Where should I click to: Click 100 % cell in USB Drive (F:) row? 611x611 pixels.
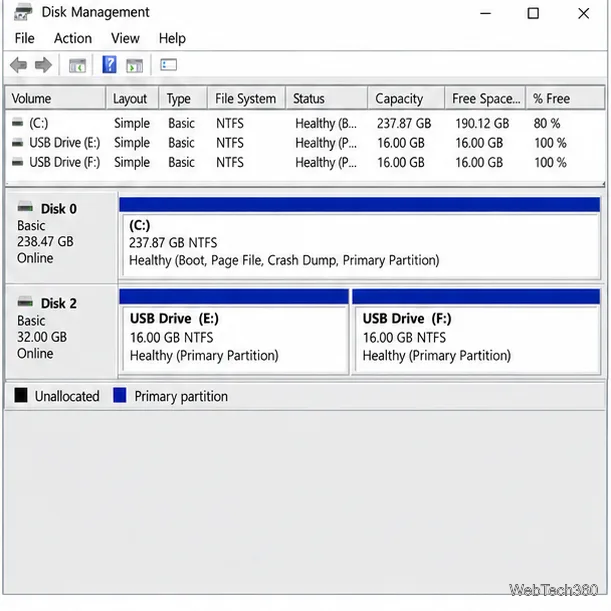(x=550, y=162)
